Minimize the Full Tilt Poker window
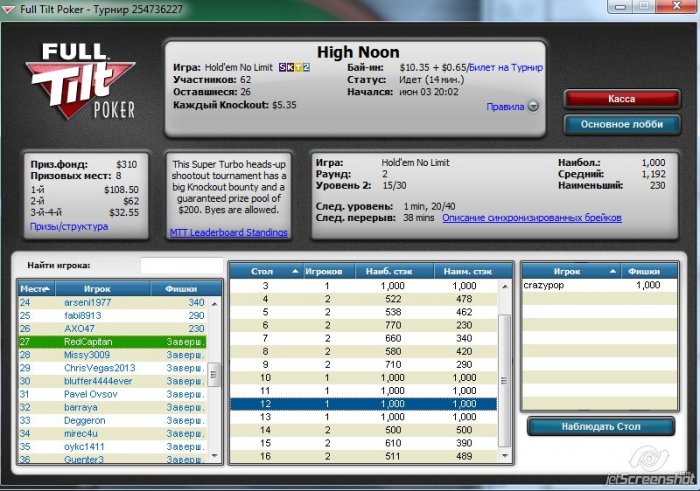 click(621, 6)
